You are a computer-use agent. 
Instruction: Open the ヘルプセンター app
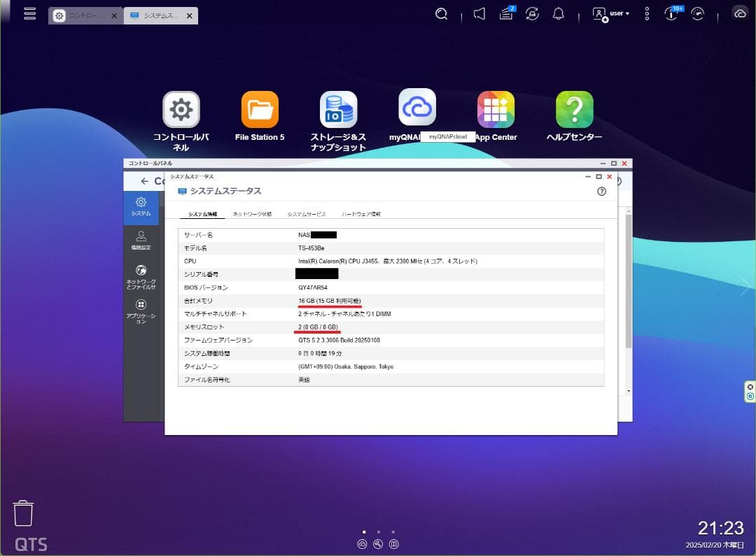575,108
